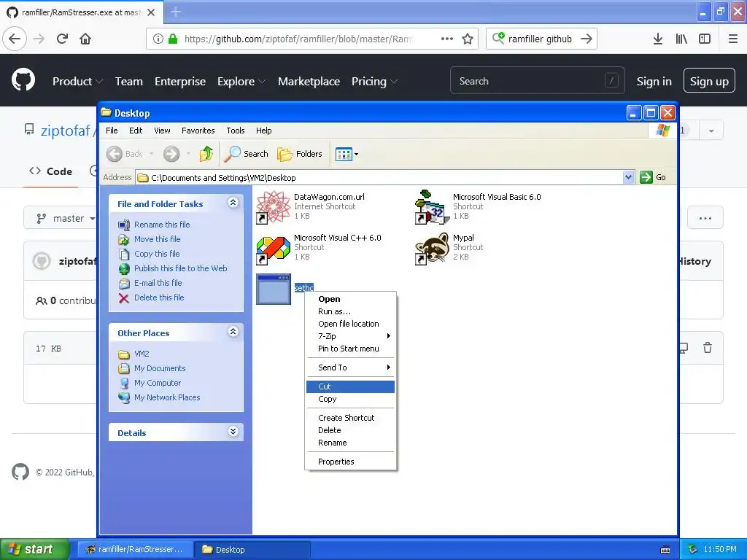Toggle the browser sidebar icon
This screenshot has height=560, width=747.
(705, 39)
